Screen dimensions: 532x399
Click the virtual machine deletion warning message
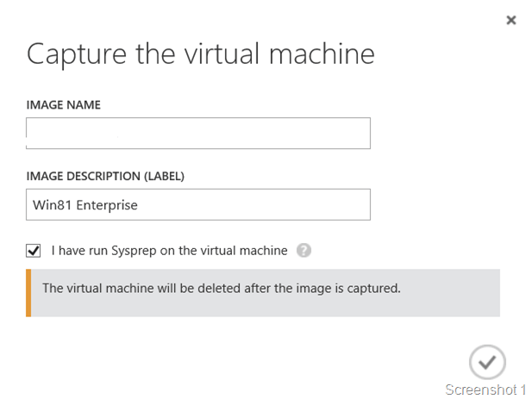click(222, 288)
